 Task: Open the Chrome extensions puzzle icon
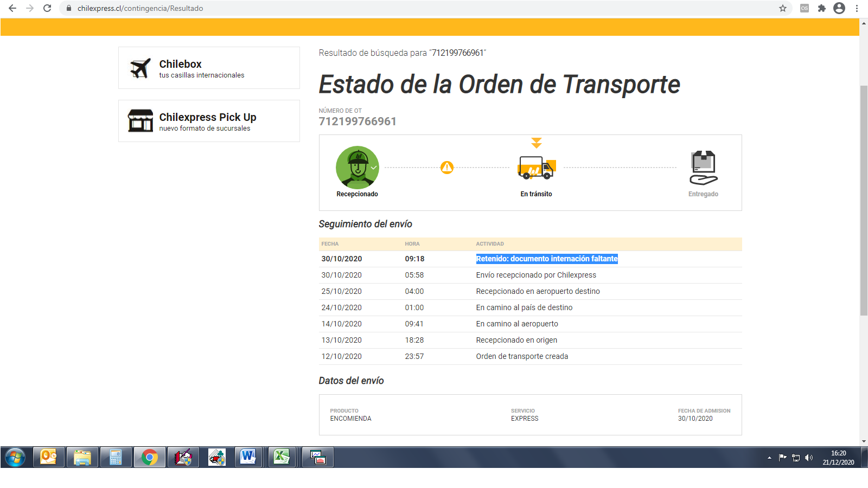(x=822, y=8)
